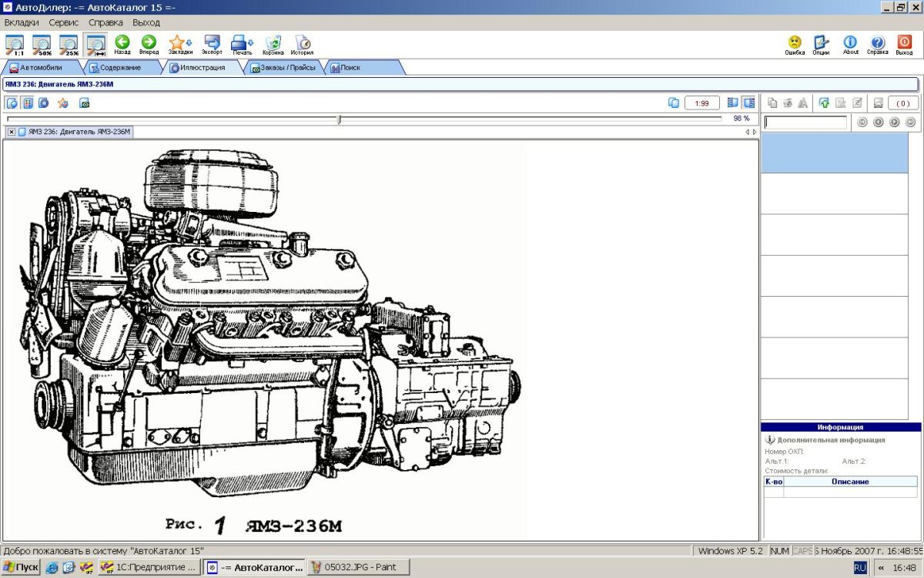Fit illustration to window width
Viewport: 924px width, 578px height.
click(96, 45)
